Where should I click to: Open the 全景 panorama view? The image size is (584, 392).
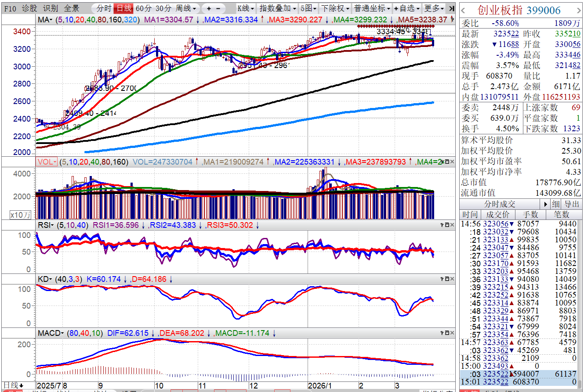pos(72,8)
